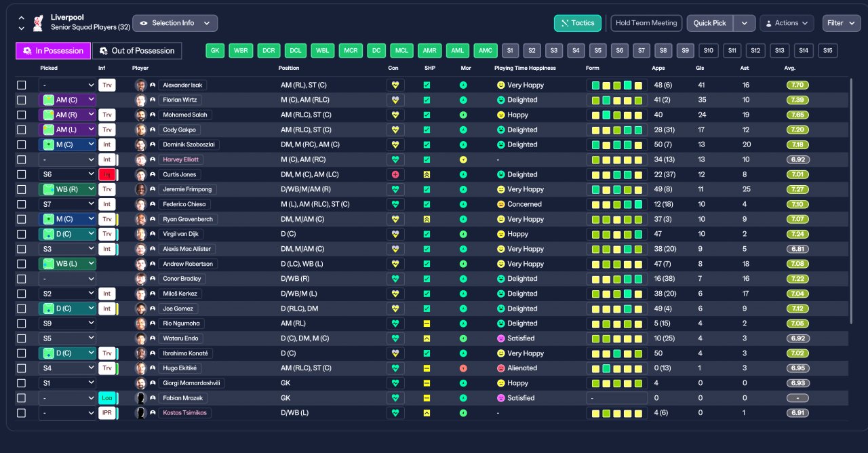
Task: Click Giorgi Mamardashvili's green morale icon
Action: pos(463,383)
